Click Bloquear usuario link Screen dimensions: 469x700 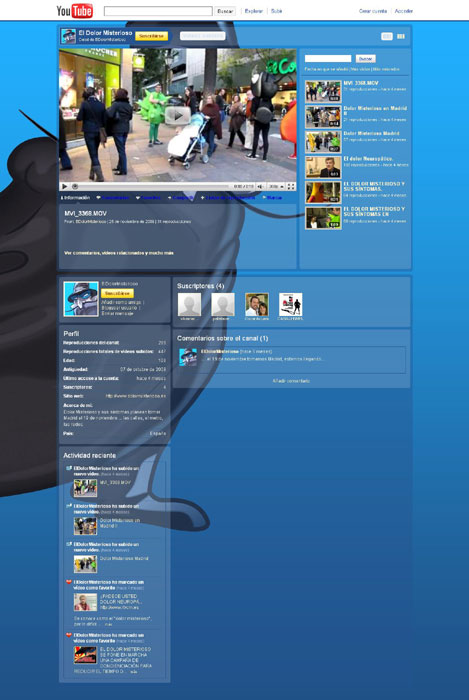tap(120, 308)
